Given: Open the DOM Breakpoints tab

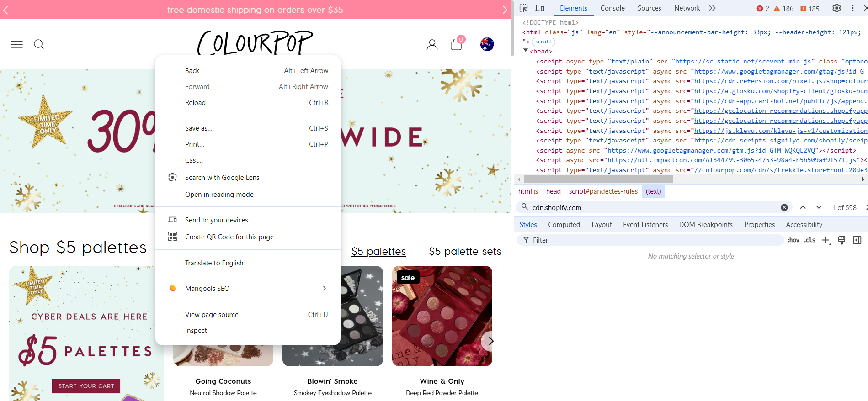Looking at the screenshot, I should (x=706, y=225).
